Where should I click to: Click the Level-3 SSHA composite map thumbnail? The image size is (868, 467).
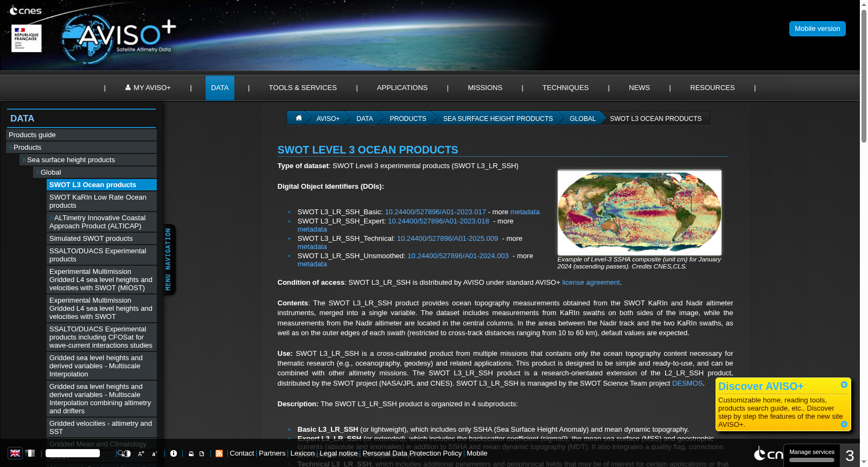[640, 213]
